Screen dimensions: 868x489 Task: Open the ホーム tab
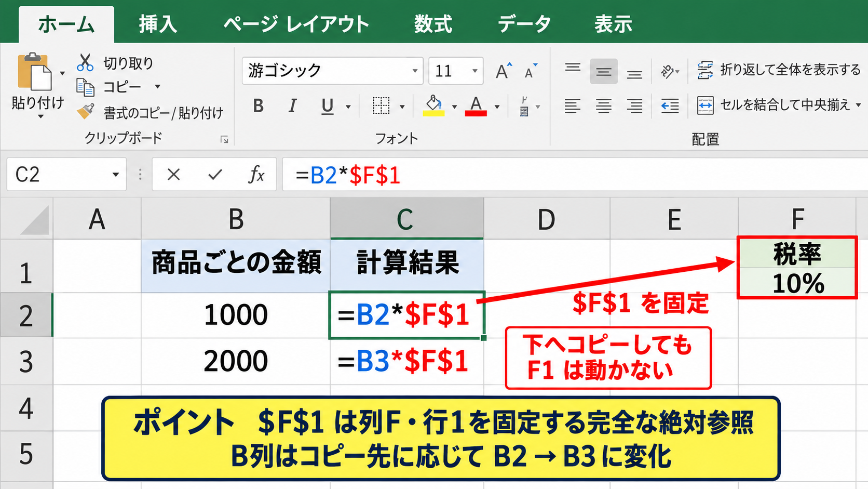pos(66,24)
